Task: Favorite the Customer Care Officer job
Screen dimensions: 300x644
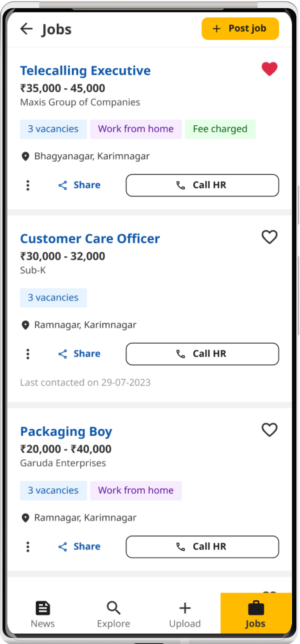Action: pos(269,237)
